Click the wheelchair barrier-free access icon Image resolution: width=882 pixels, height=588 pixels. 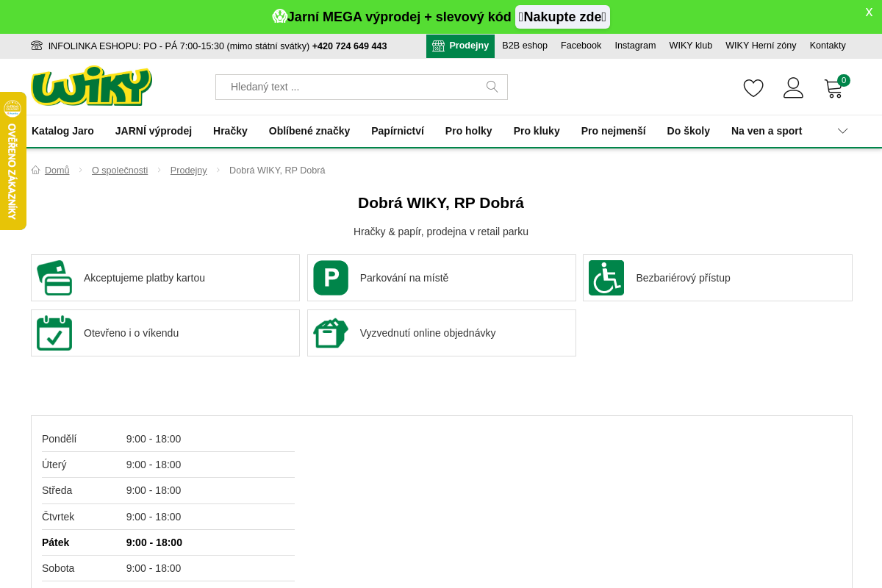(x=606, y=278)
